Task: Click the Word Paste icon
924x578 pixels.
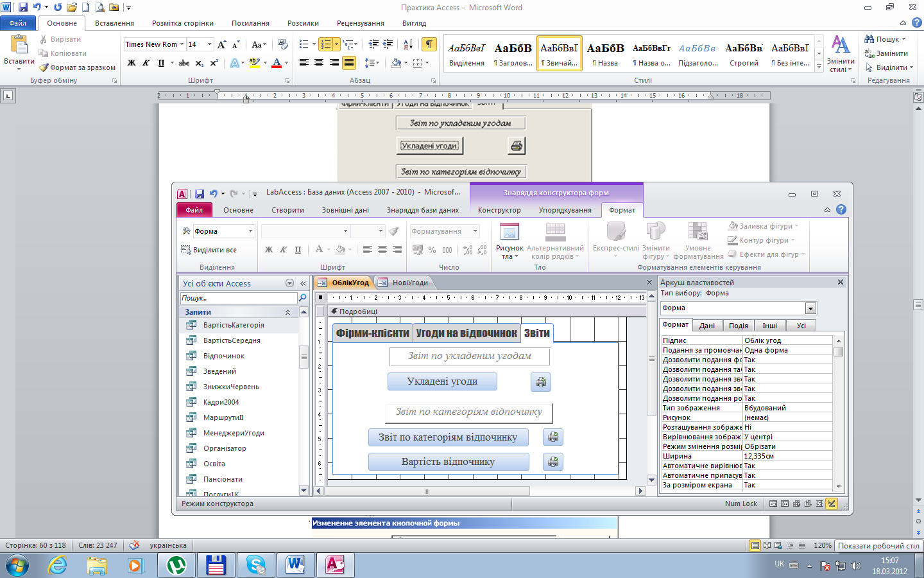Action: click(19, 45)
